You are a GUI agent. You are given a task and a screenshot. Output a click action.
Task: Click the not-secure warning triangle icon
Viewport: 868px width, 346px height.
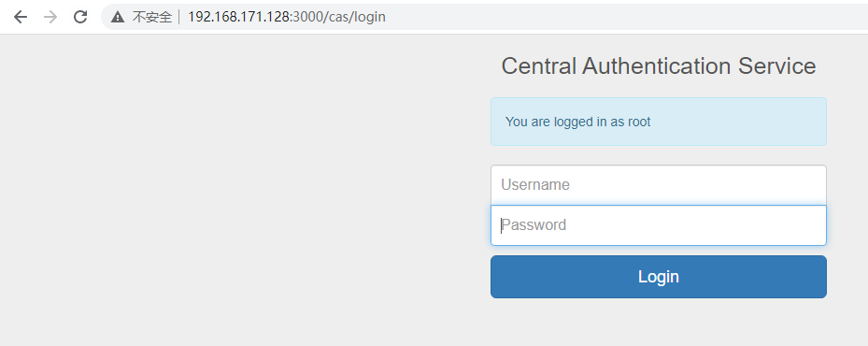click(118, 17)
